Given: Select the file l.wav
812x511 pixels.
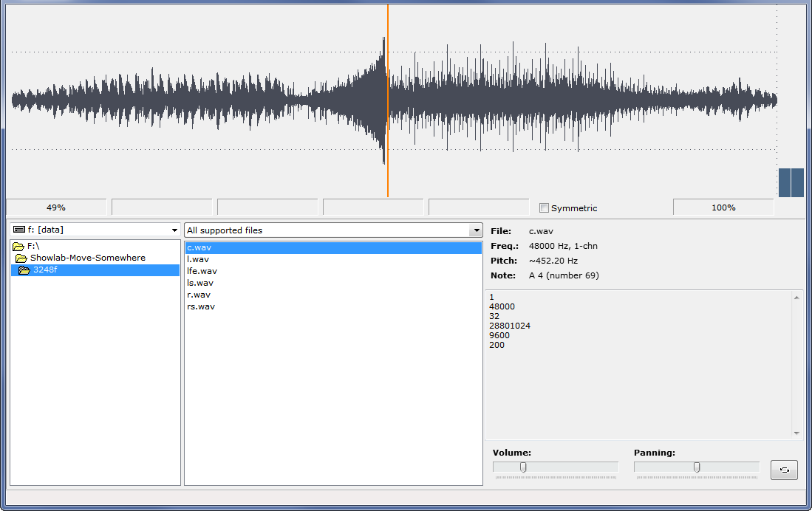Looking at the screenshot, I should click(x=198, y=259).
